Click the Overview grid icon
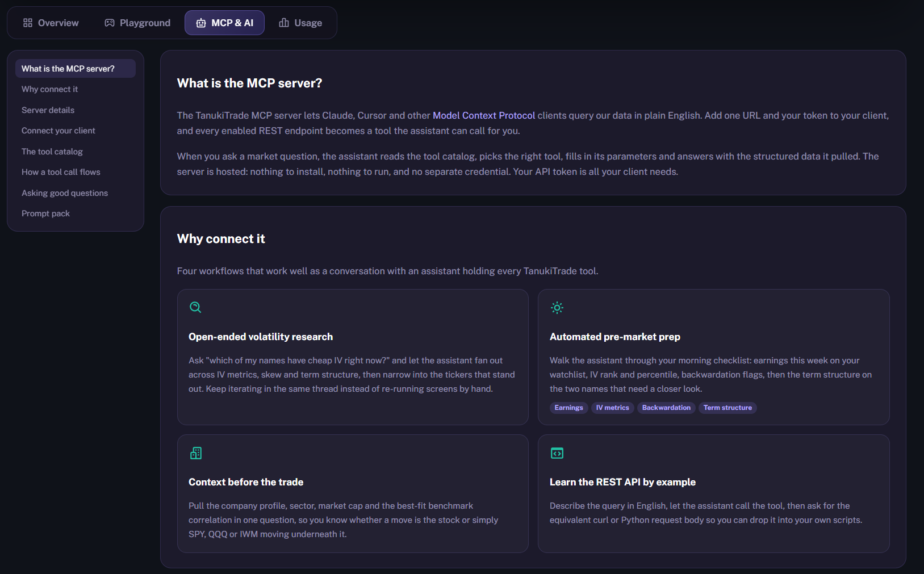This screenshot has height=574, width=924. point(28,23)
